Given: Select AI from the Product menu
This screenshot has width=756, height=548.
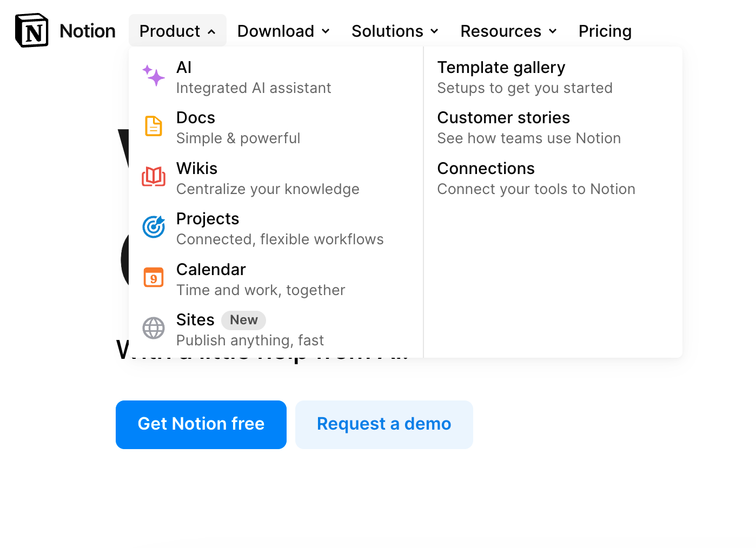Looking at the screenshot, I should [x=184, y=67].
